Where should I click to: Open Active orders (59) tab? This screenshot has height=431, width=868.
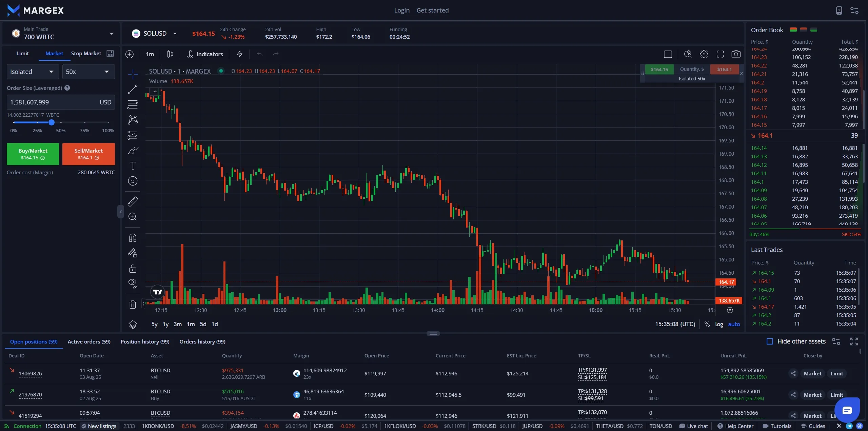pos(89,341)
